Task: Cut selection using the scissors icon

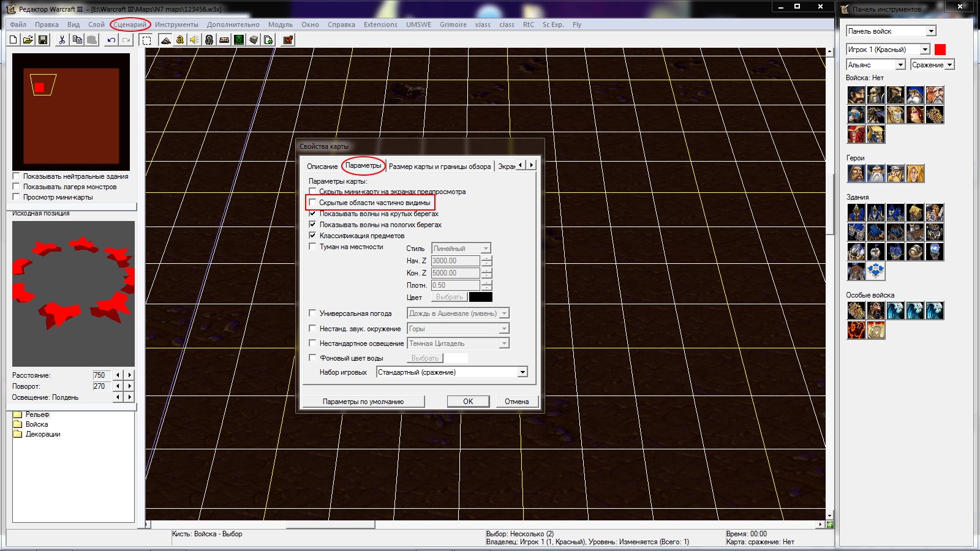Action: (x=62, y=40)
